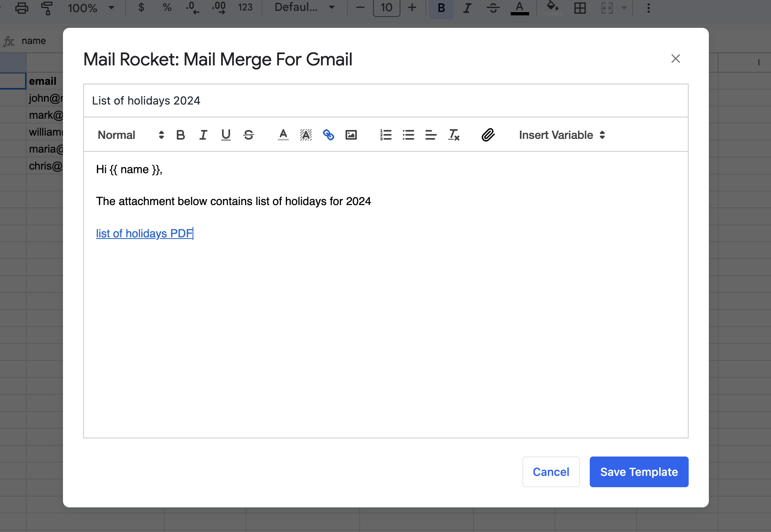
Task: Open the text alignment option
Action: click(x=431, y=135)
